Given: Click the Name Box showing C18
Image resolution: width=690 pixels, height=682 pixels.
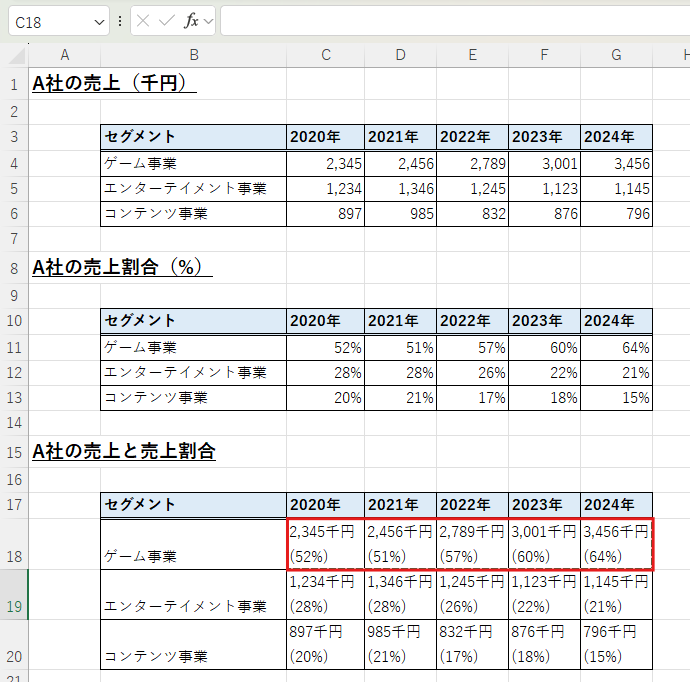Looking at the screenshot, I should (50, 22).
